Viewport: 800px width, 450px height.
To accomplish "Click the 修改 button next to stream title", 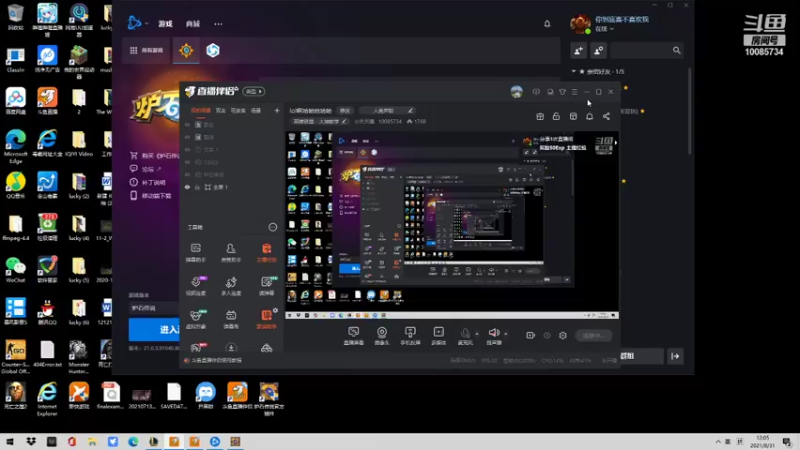I will point(345,110).
